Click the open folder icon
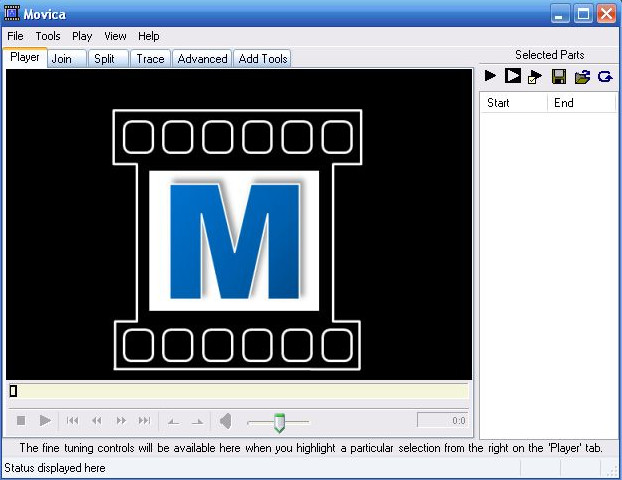 point(582,76)
